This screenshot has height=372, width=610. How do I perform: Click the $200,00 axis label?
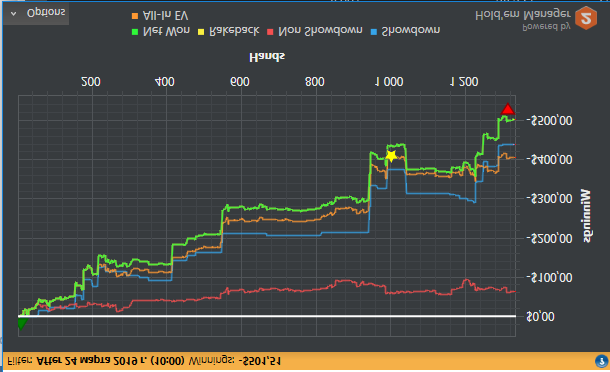549,239
